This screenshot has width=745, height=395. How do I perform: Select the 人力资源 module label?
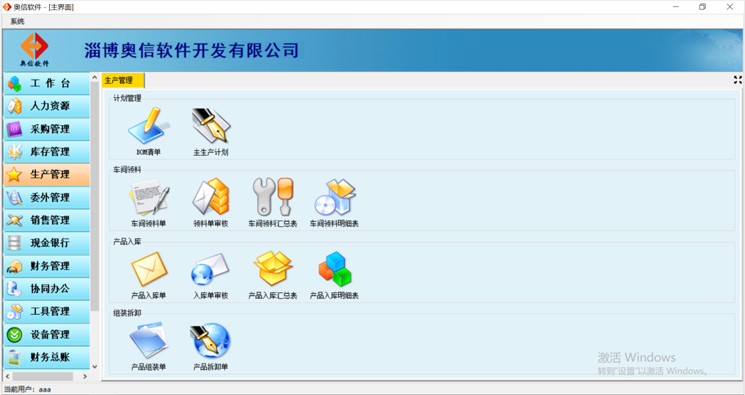50,106
